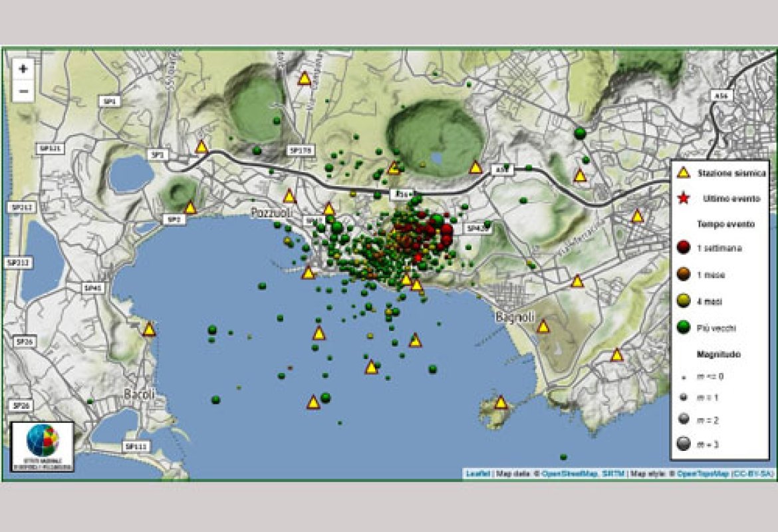The image size is (778, 532).
Task: Select the station triangle on the coast above Bacoli
Action: click(x=149, y=329)
